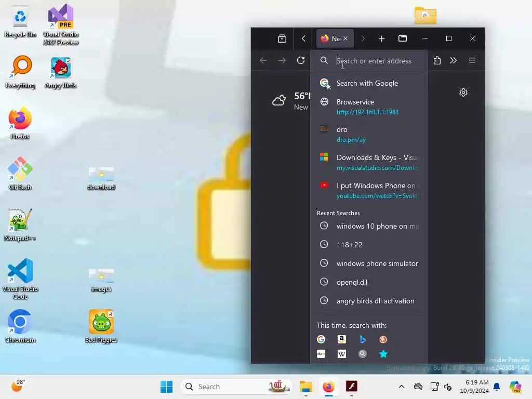
Task: Open the Flash app in the taskbar
Action: pyautogui.click(x=352, y=387)
